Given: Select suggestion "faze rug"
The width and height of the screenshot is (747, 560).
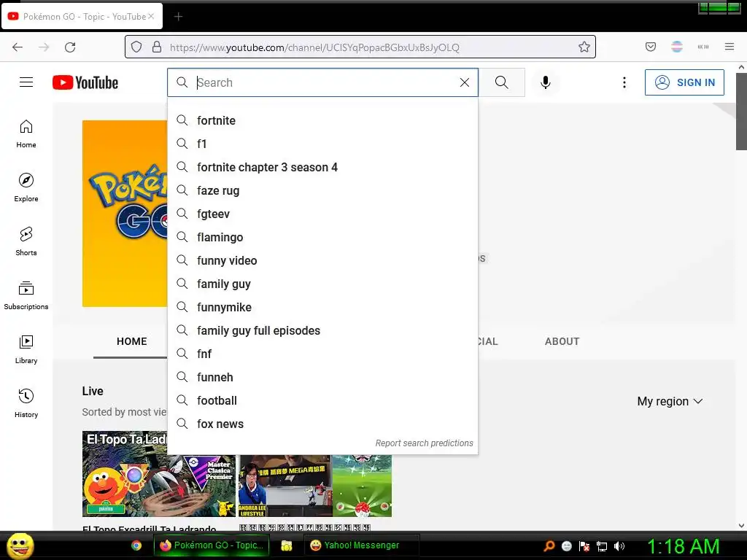Looking at the screenshot, I should (322, 190).
